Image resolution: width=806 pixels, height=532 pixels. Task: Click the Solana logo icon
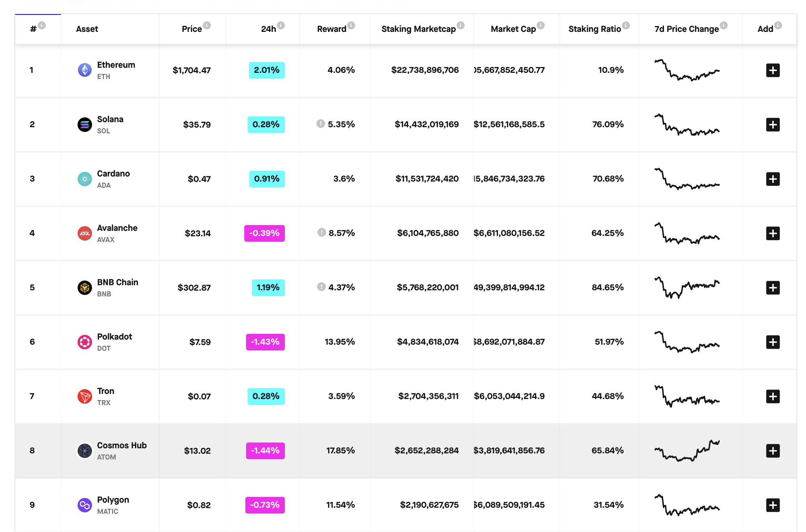(x=85, y=125)
